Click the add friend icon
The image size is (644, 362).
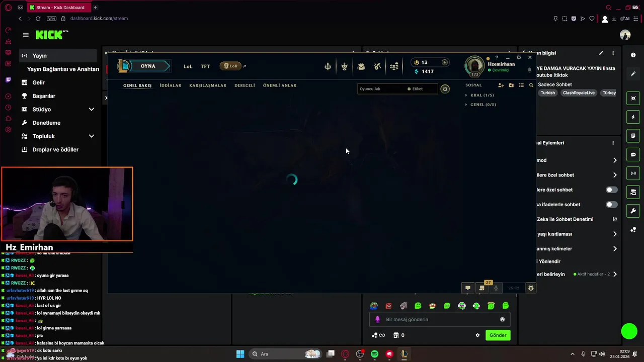(x=501, y=85)
